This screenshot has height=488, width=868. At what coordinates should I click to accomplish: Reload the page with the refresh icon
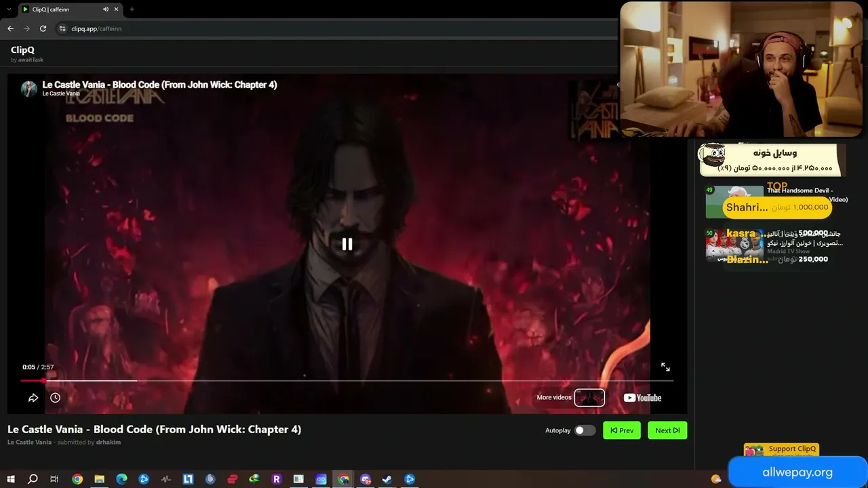click(x=43, y=28)
